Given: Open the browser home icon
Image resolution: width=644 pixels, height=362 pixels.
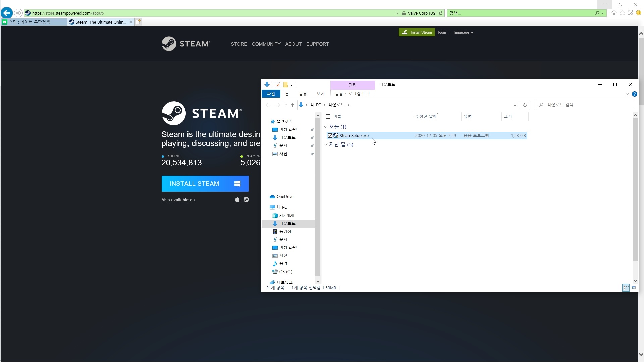Looking at the screenshot, I should coord(614,13).
